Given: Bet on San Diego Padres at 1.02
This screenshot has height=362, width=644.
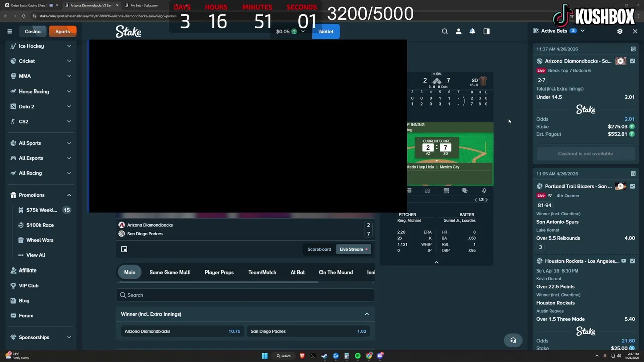Looking at the screenshot, I should (x=308, y=331).
